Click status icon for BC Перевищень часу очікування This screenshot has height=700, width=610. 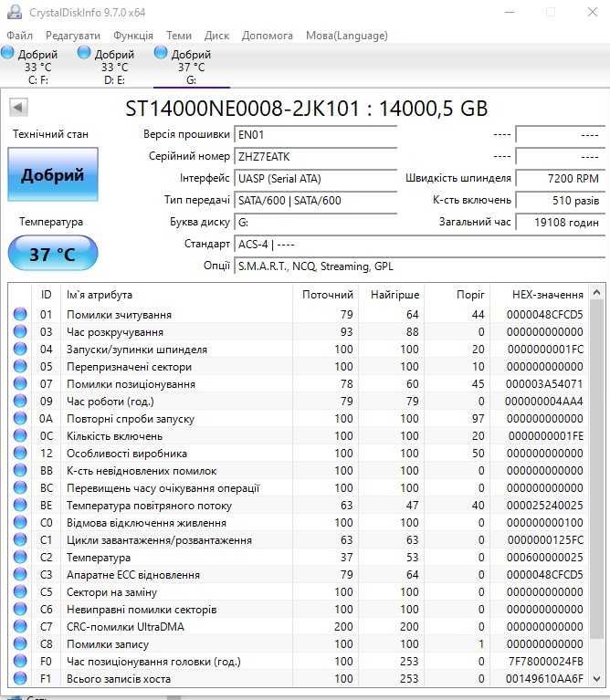[20, 487]
